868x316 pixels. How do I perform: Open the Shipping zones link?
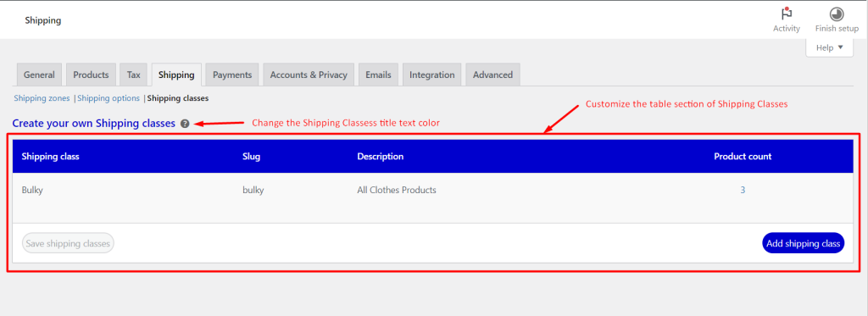tap(42, 98)
